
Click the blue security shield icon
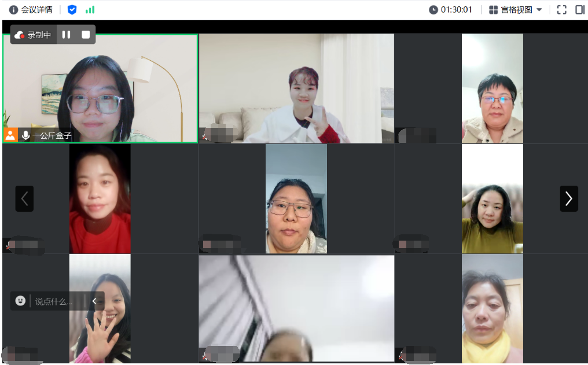[72, 10]
